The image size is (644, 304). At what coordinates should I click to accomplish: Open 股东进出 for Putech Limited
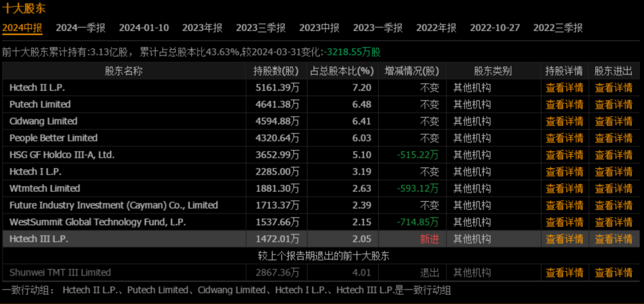pos(614,104)
